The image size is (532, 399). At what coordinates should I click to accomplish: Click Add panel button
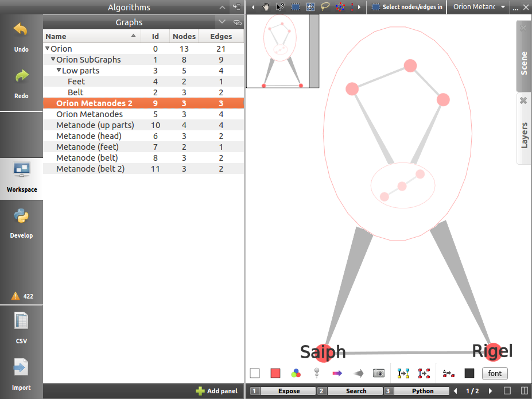click(x=217, y=391)
